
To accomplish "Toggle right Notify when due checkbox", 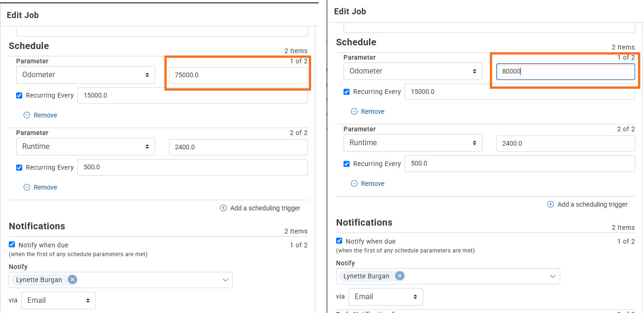I will [x=339, y=241].
